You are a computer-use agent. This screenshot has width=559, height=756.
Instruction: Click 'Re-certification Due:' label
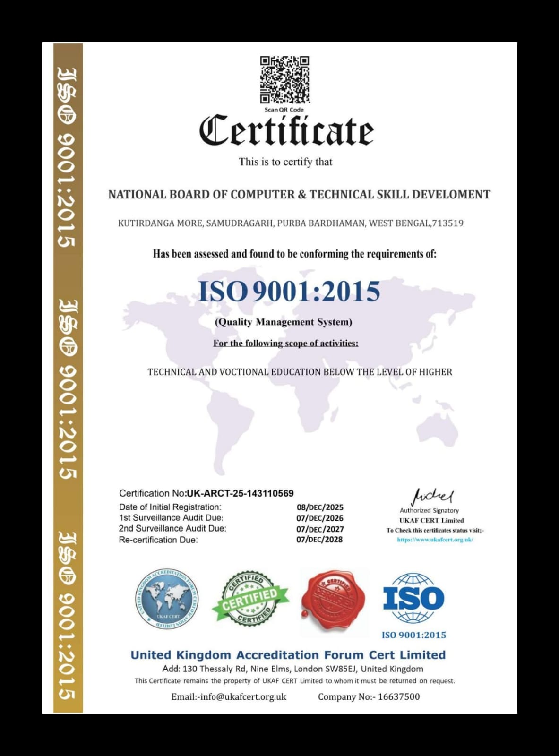158,540
